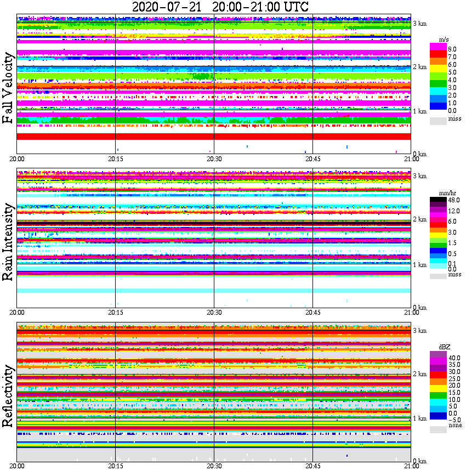
Task: Click the 20:00-21:00 UTC time range in title
Action: [260, 7]
